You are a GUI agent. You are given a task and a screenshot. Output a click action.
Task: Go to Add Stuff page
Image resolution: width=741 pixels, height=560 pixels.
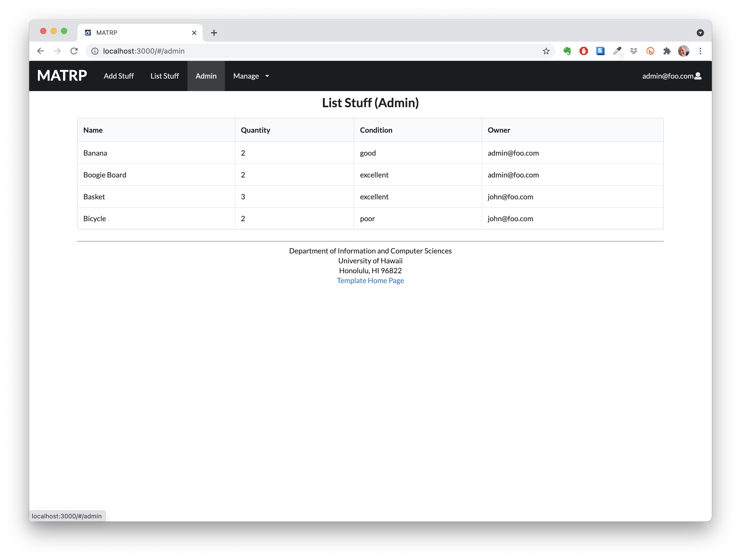point(118,76)
